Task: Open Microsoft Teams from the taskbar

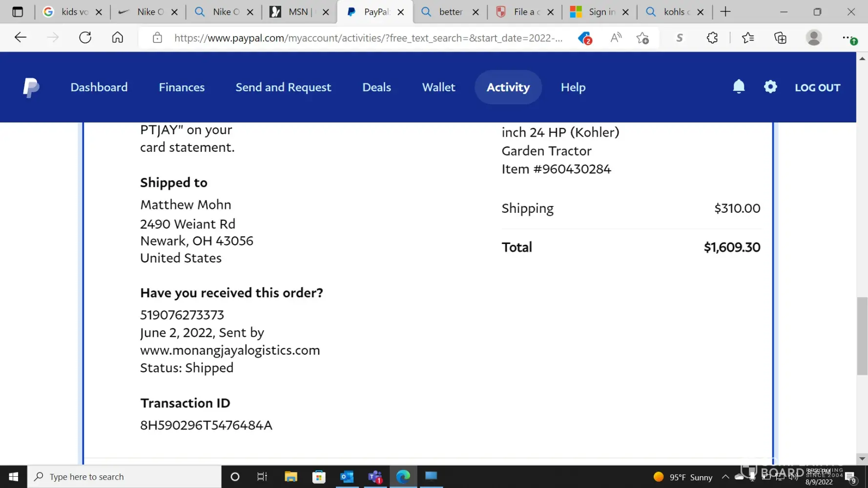Action: point(375,477)
